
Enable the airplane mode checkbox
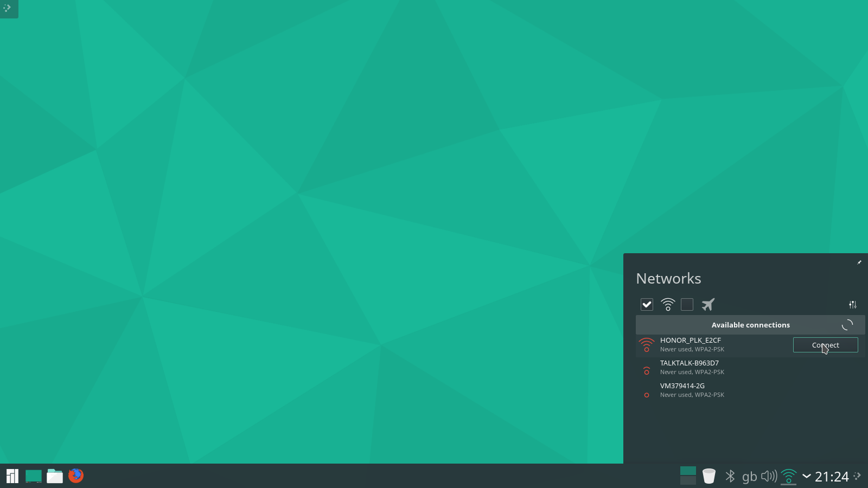[x=687, y=305]
